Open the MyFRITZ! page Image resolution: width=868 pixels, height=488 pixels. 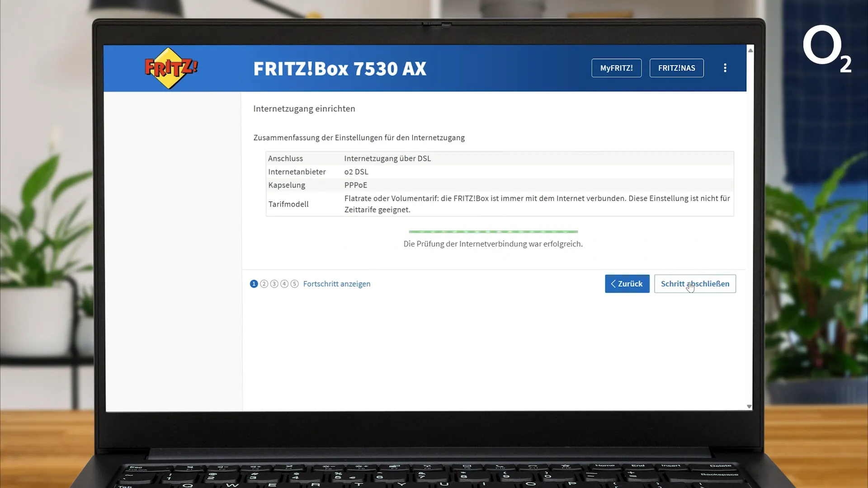(616, 68)
